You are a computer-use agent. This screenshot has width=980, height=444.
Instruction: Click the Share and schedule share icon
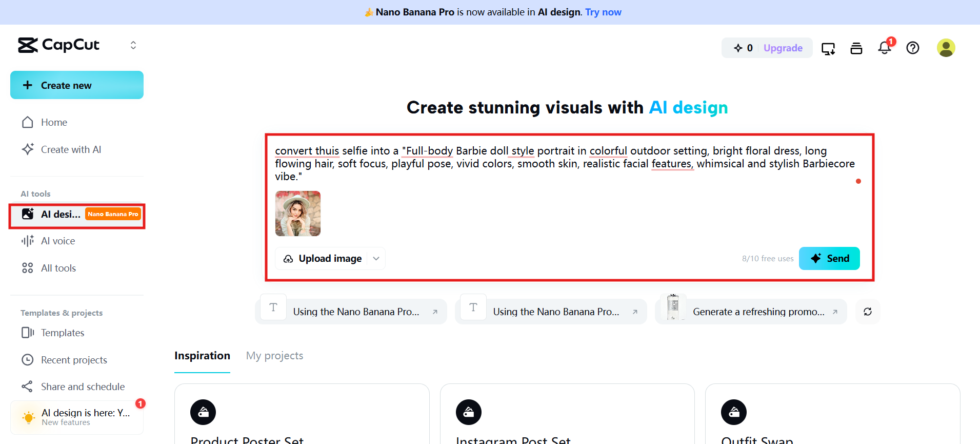[27, 387]
